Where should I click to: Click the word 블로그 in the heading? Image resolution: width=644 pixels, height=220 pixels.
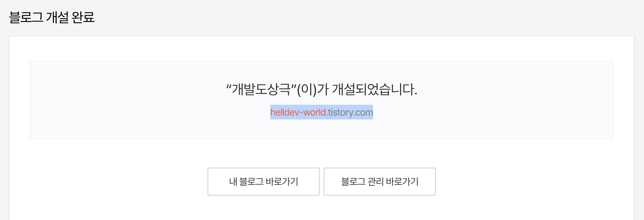26,17
